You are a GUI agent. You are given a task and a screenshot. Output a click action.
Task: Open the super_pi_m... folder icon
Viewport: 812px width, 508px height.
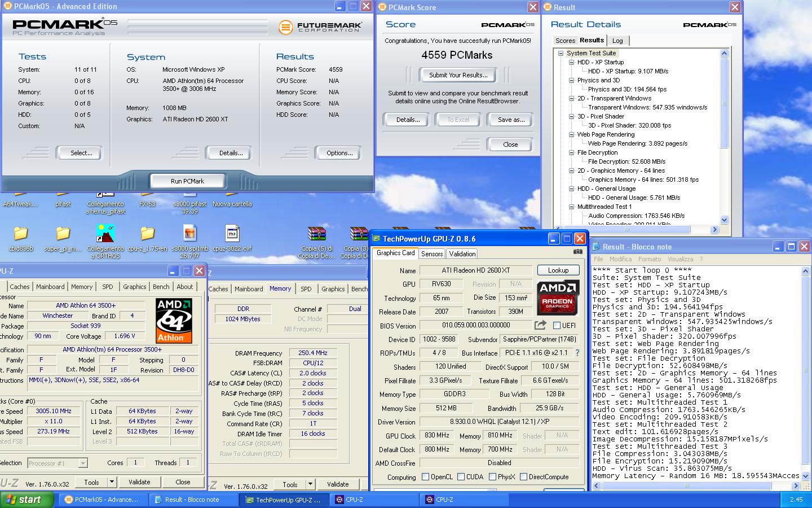pos(63,234)
